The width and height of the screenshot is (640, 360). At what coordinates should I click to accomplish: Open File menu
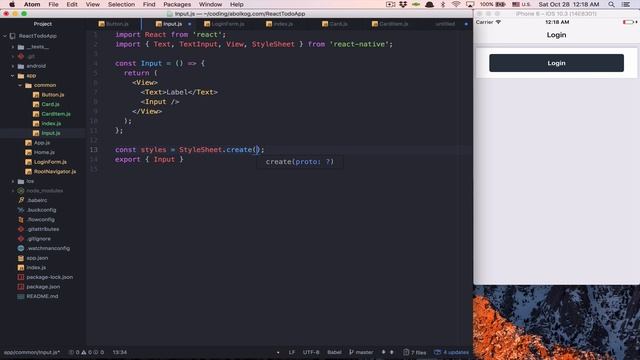(x=53, y=4)
